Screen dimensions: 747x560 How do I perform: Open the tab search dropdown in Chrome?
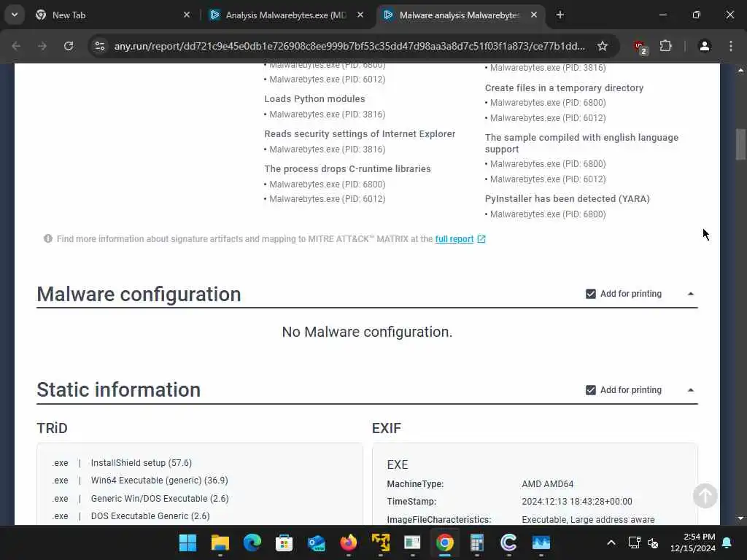[x=15, y=15]
